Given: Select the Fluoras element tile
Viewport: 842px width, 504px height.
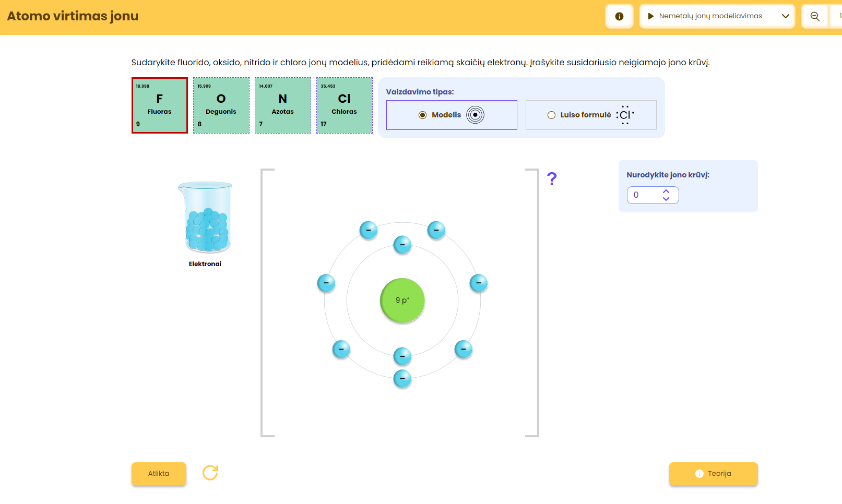Looking at the screenshot, I should (x=160, y=105).
